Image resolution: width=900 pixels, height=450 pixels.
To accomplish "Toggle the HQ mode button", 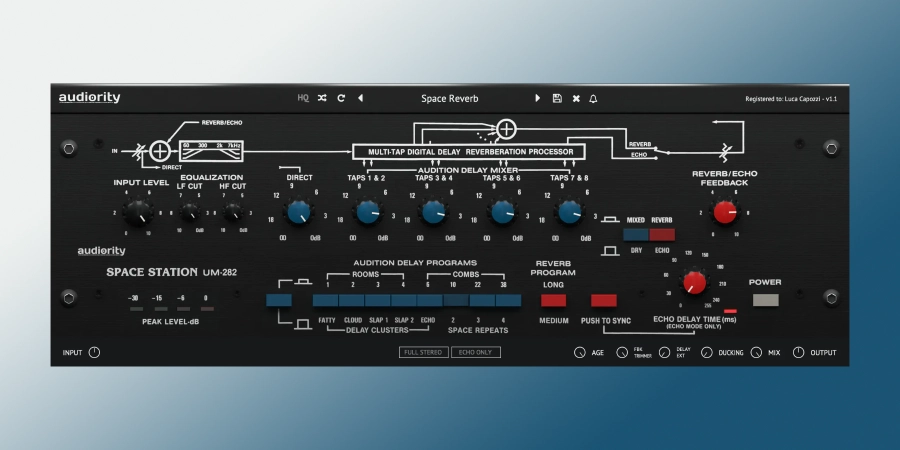I will coord(303,98).
